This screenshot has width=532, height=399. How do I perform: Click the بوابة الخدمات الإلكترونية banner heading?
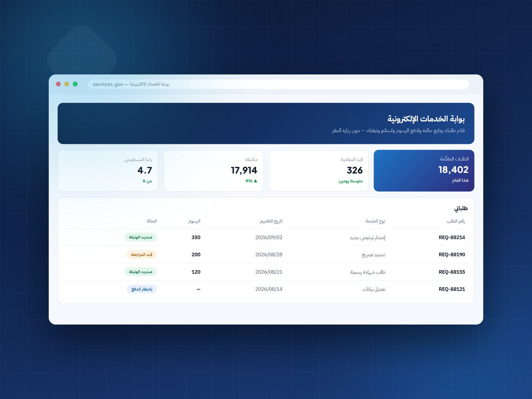pos(426,119)
